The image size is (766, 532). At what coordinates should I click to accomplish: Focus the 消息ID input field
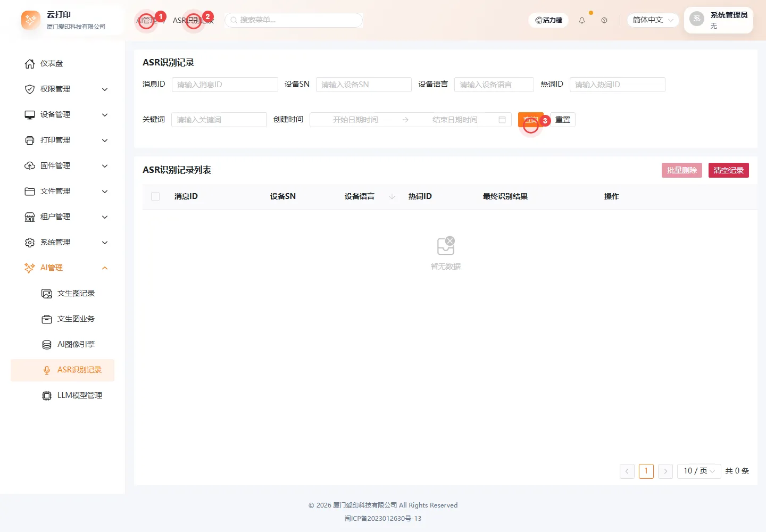[x=225, y=85]
